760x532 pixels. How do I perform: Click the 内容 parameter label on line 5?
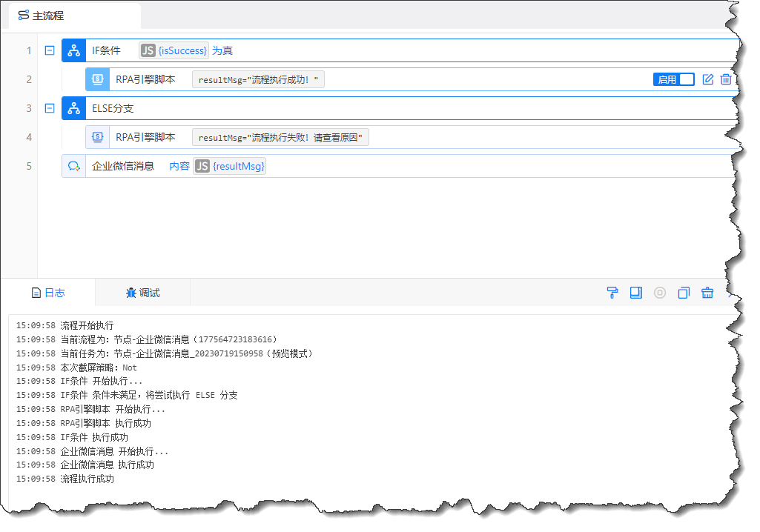point(179,166)
